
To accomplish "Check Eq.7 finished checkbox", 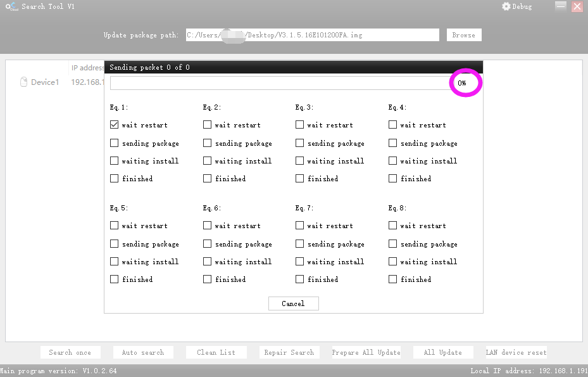I will tap(299, 279).
